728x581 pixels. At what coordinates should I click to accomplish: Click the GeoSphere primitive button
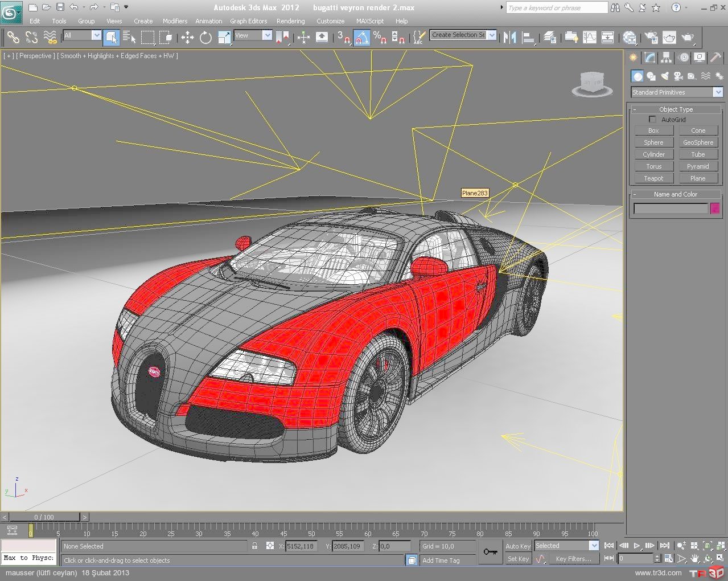coord(698,142)
